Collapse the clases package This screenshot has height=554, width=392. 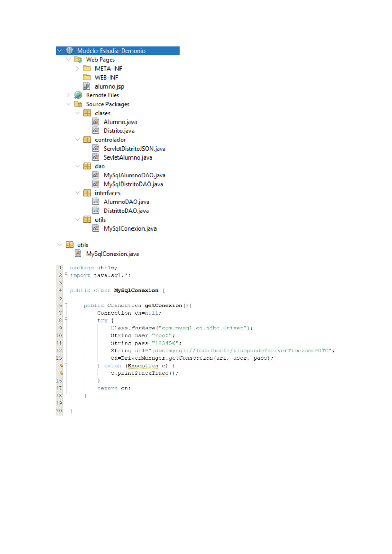point(77,113)
